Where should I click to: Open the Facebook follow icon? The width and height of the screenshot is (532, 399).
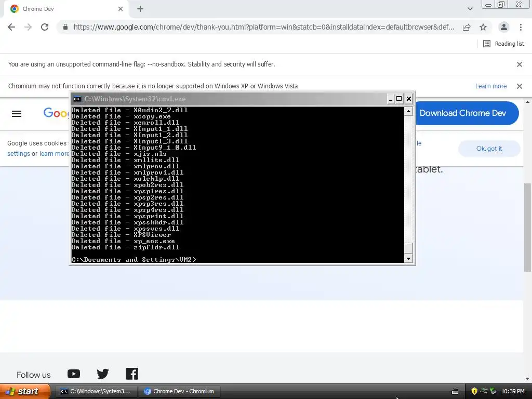132,374
